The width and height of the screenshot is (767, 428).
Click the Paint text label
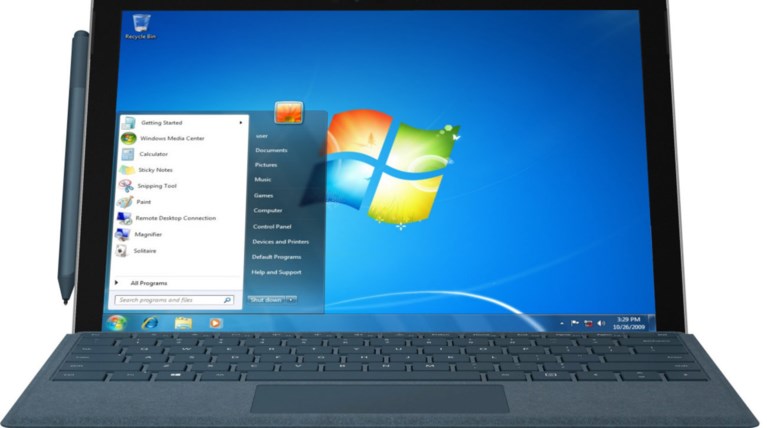(x=144, y=202)
